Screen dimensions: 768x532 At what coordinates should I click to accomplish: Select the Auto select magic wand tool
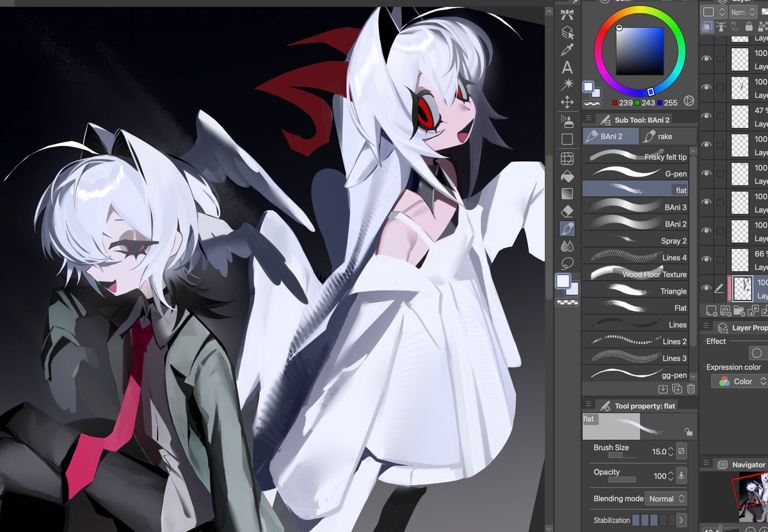pos(567,84)
